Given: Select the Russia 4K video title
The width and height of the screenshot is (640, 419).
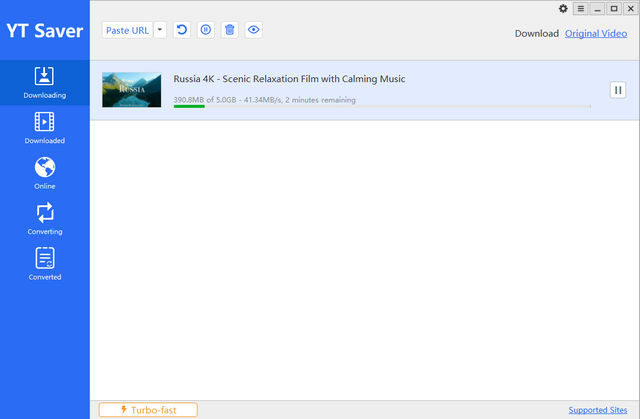Looking at the screenshot, I should click(x=289, y=79).
